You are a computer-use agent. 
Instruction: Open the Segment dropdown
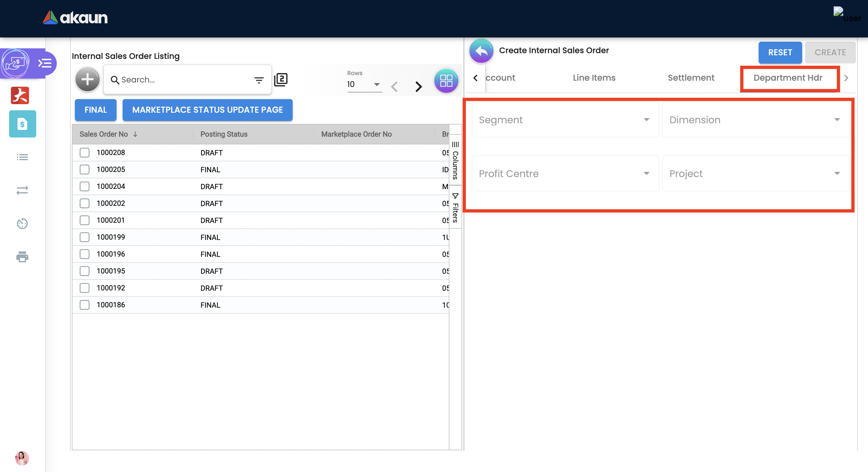[x=565, y=120]
